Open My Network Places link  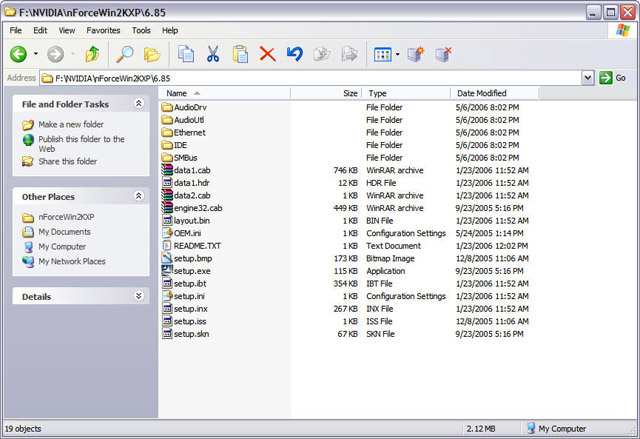click(x=72, y=261)
